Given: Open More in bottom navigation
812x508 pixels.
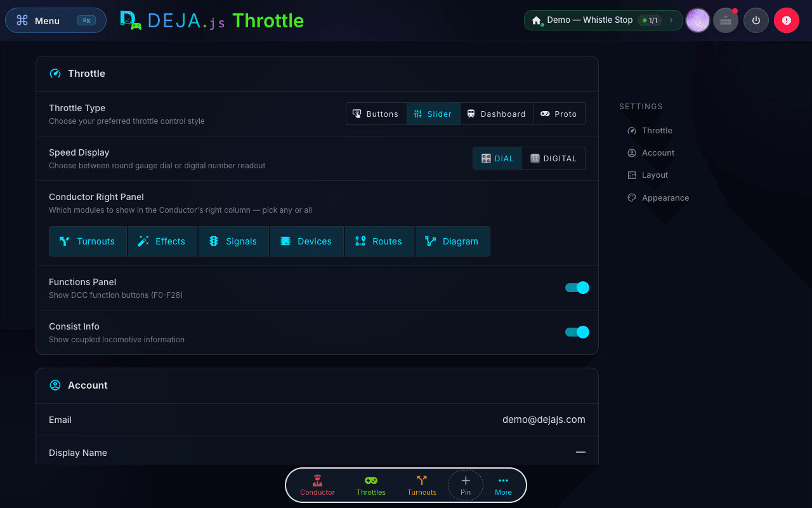Looking at the screenshot, I should (503, 486).
